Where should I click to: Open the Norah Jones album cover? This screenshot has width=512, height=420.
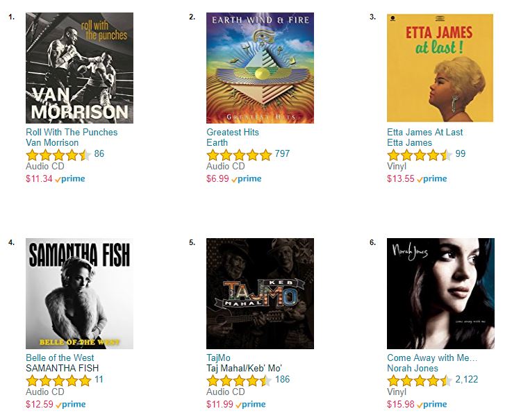point(441,294)
